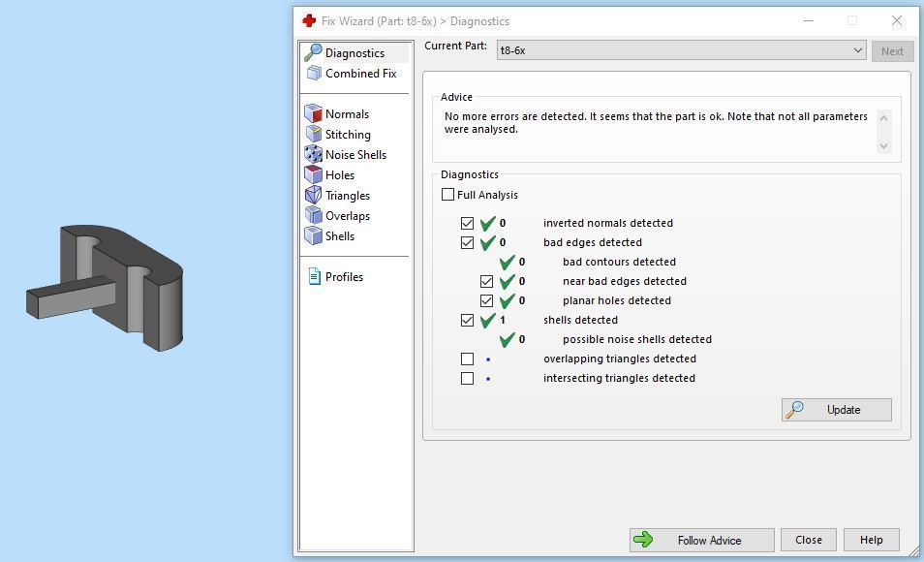Click green checkmark beside inverted normals
The height and width of the screenshot is (562, 924).
tap(487, 224)
